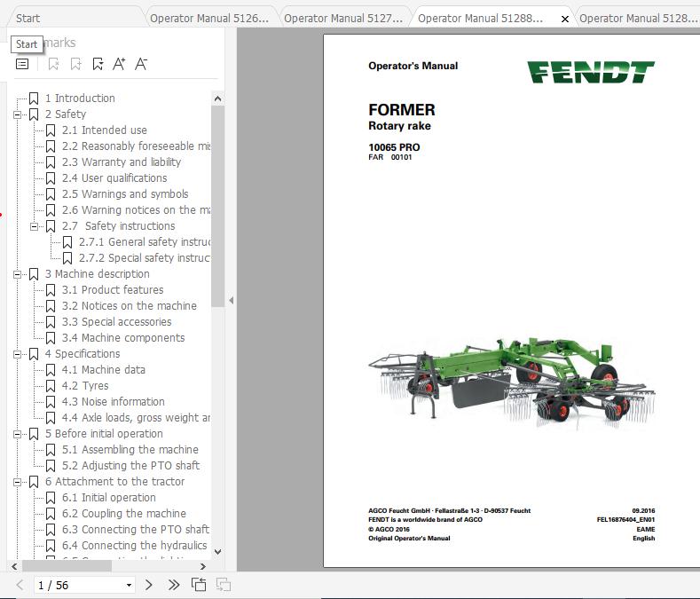The height and width of the screenshot is (599, 700).
Task: Open bookmark 4 Specifications
Action: (x=83, y=354)
